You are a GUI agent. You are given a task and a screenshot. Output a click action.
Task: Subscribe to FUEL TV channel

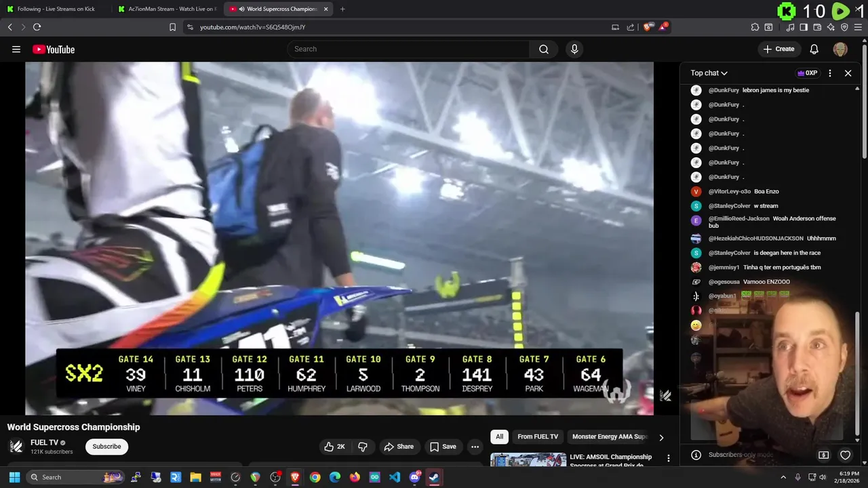point(106,447)
